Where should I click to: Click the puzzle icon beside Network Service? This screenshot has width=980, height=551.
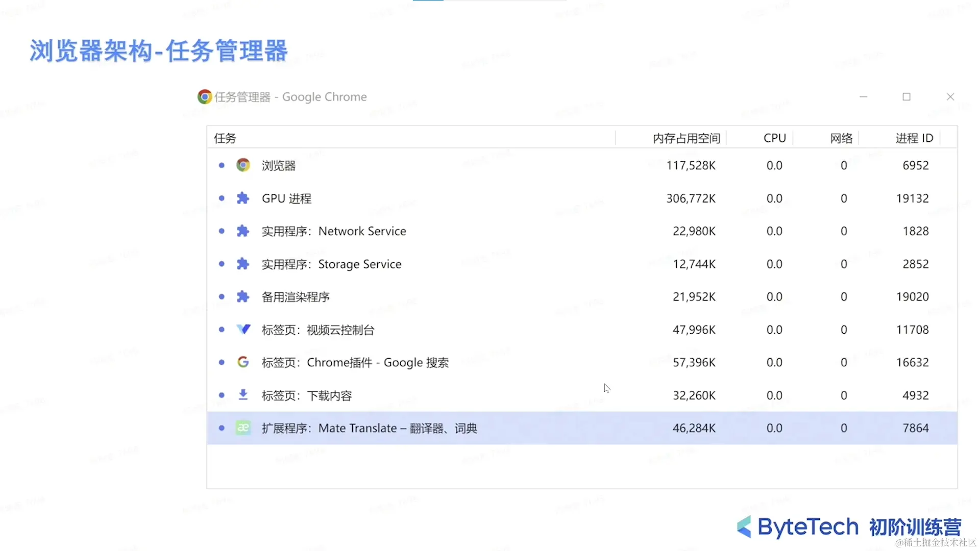(243, 231)
